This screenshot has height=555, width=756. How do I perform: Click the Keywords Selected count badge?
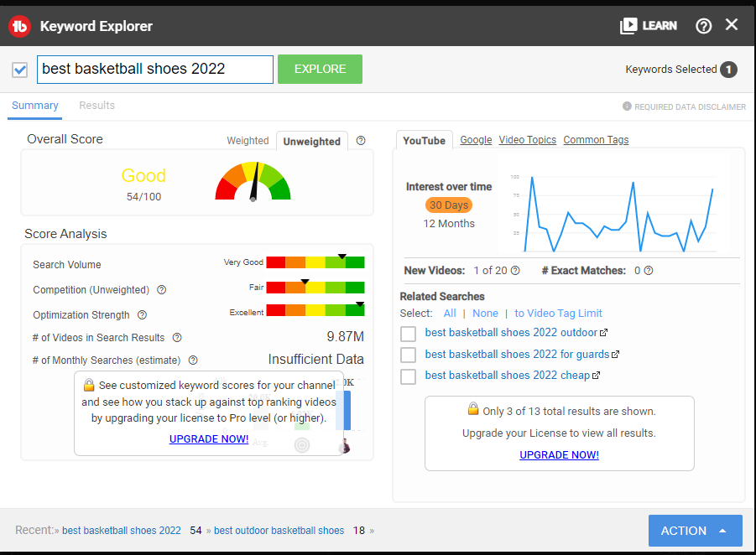(728, 70)
